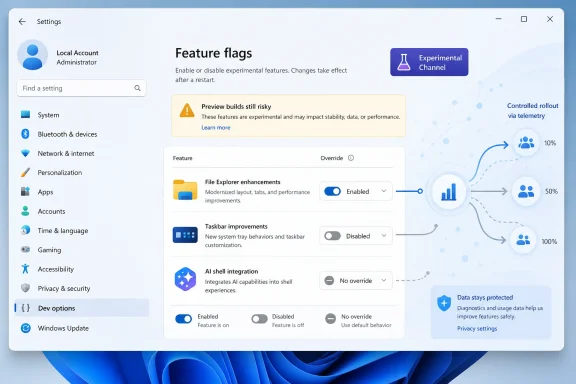The width and height of the screenshot is (576, 384).
Task: Click the Override info icon
Action: pyautogui.click(x=351, y=158)
